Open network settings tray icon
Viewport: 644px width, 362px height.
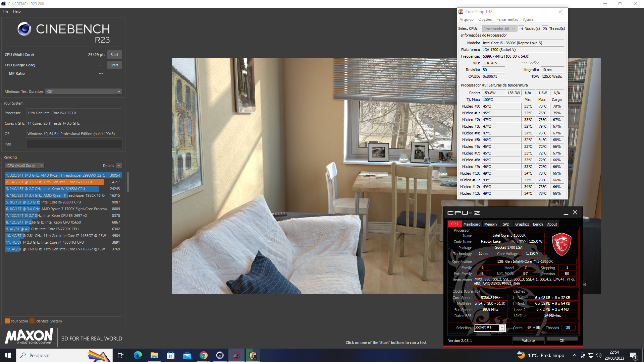click(x=591, y=355)
